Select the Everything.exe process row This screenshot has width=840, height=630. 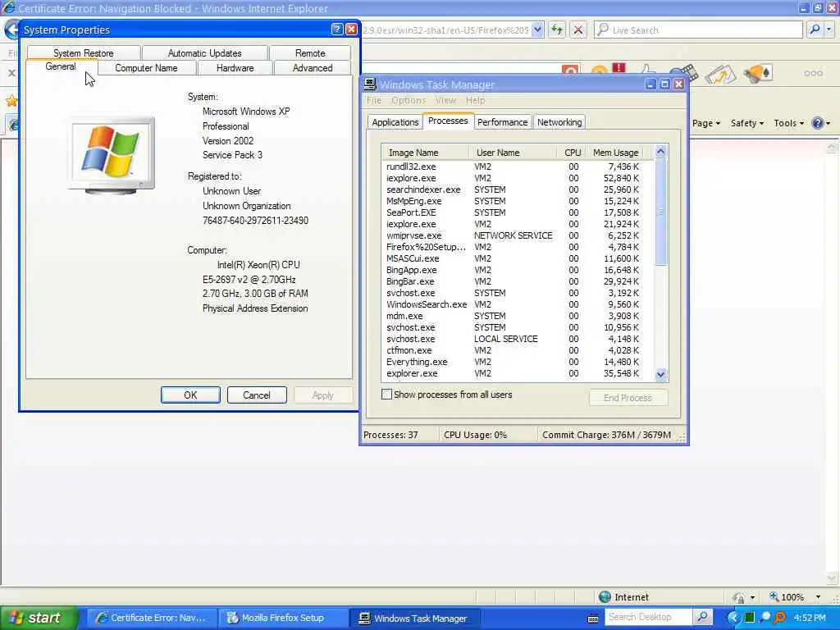click(x=518, y=362)
